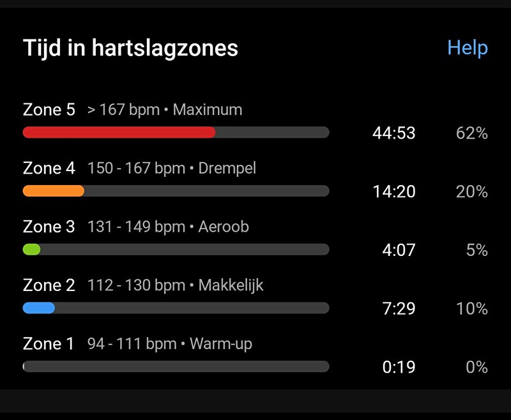511x420 pixels.
Task: Click the 'Tijd in hartslagzones' heading
Action: (x=130, y=49)
